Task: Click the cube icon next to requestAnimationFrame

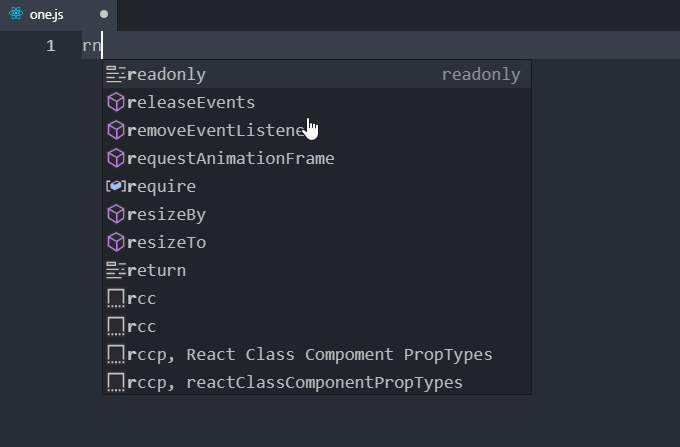Action: tap(116, 158)
